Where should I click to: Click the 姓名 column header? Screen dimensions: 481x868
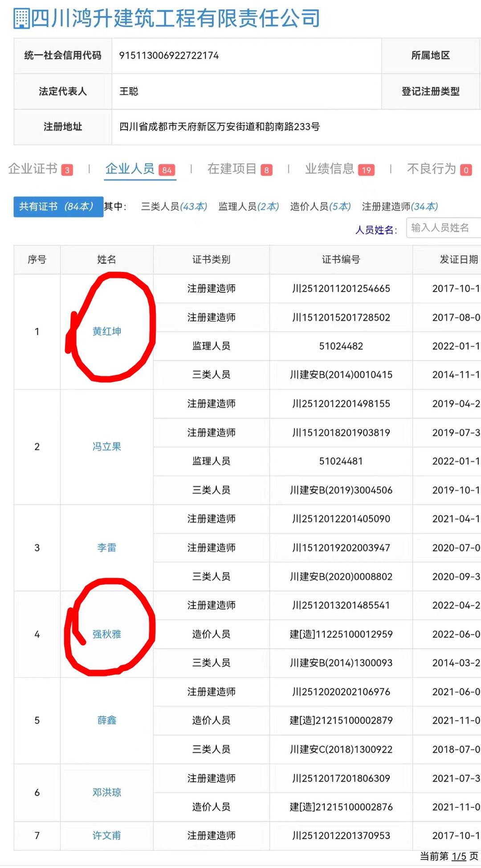point(107,260)
